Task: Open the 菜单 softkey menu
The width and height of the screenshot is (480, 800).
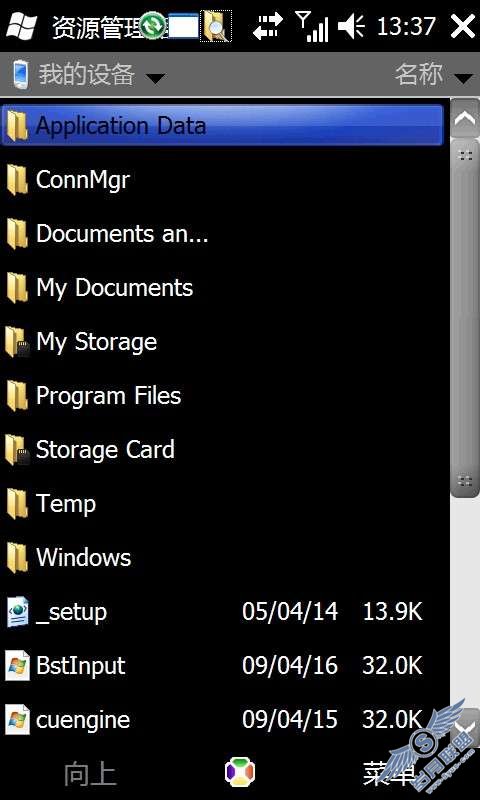Action: [389, 773]
